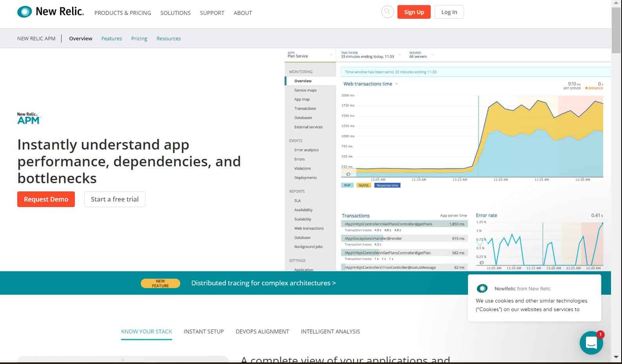
Task: Click the Time window has been set banner
Action: [476, 72]
